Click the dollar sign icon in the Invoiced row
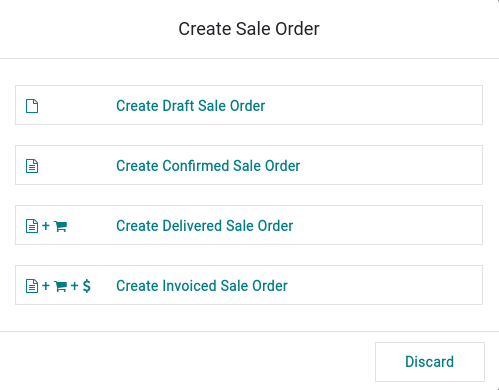 pyautogui.click(x=87, y=286)
